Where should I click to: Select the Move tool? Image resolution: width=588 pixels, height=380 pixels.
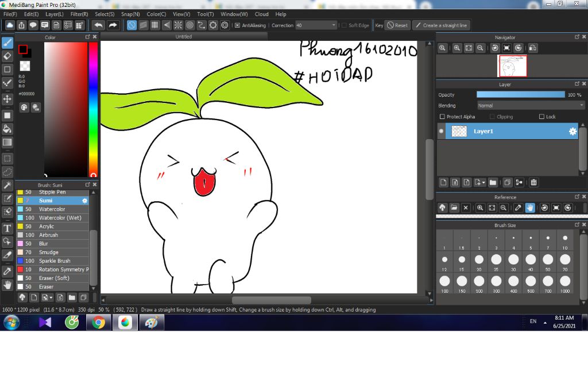click(7, 99)
